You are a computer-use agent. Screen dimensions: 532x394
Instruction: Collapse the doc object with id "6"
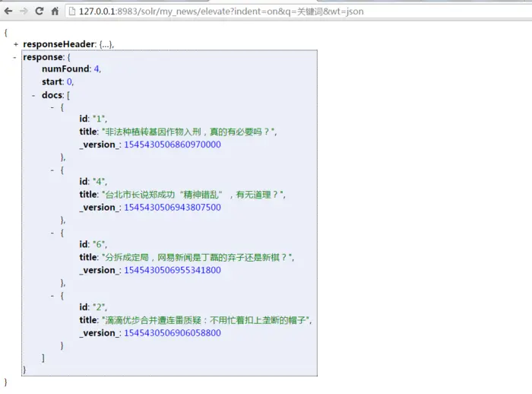coord(52,233)
